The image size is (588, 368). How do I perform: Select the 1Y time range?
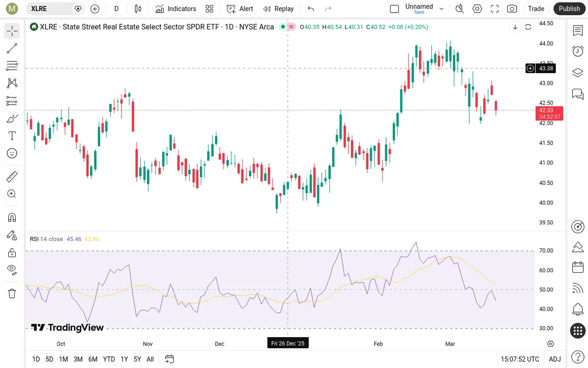pos(124,359)
